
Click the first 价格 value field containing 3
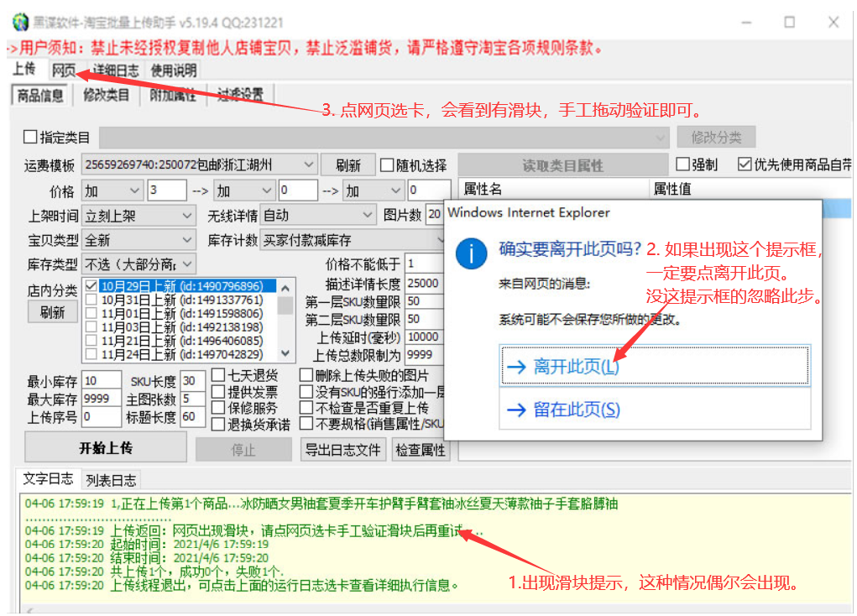167,191
